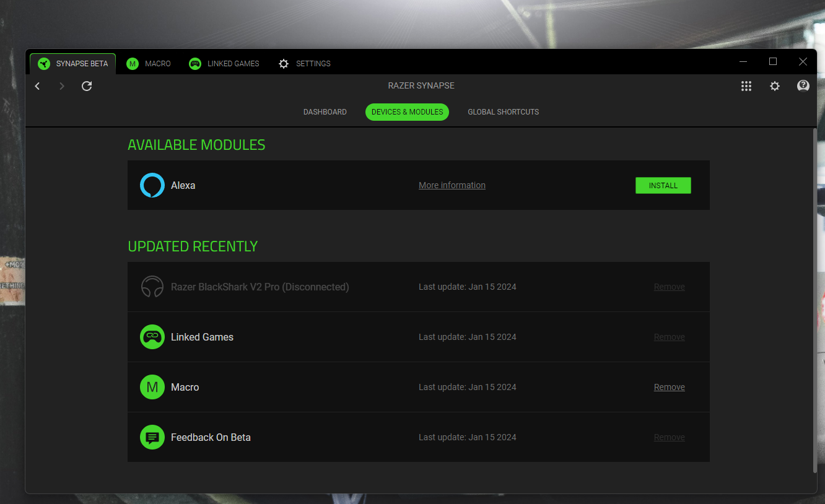Screen dimensions: 825x504
Task: Click the Macro module name
Action: tap(185, 387)
